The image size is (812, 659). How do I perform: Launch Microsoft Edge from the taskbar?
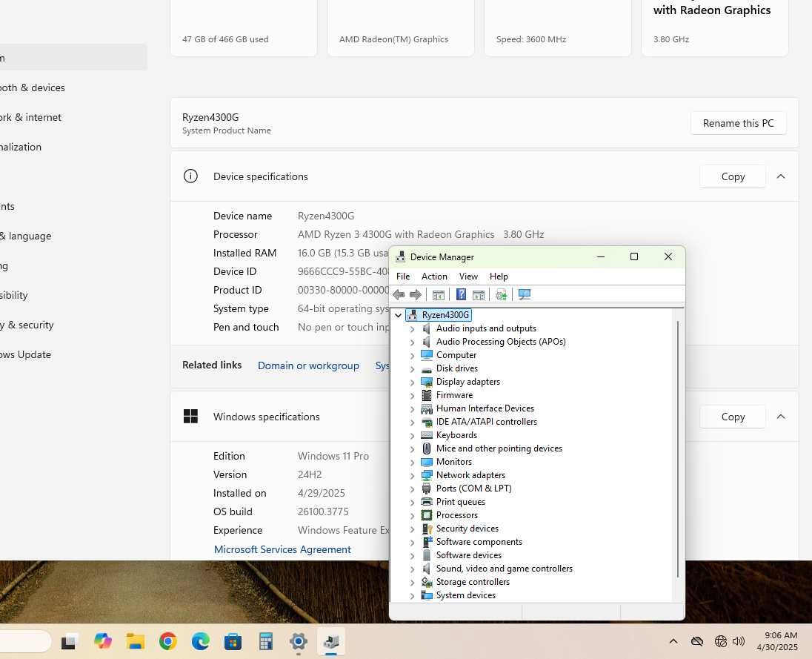pos(201,641)
